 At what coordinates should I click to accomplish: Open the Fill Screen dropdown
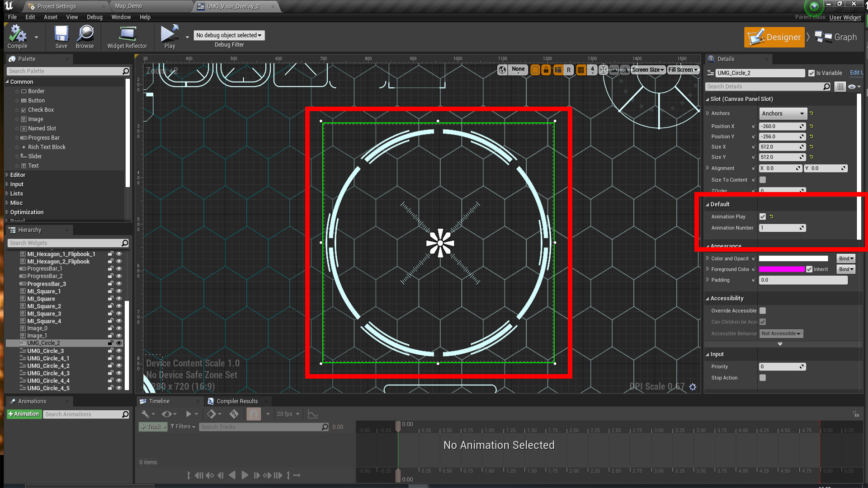click(683, 70)
